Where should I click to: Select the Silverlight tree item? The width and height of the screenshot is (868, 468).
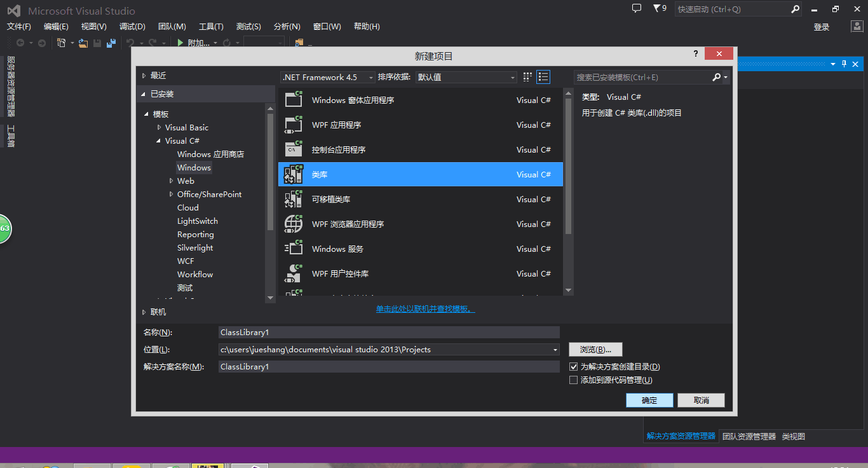195,247
